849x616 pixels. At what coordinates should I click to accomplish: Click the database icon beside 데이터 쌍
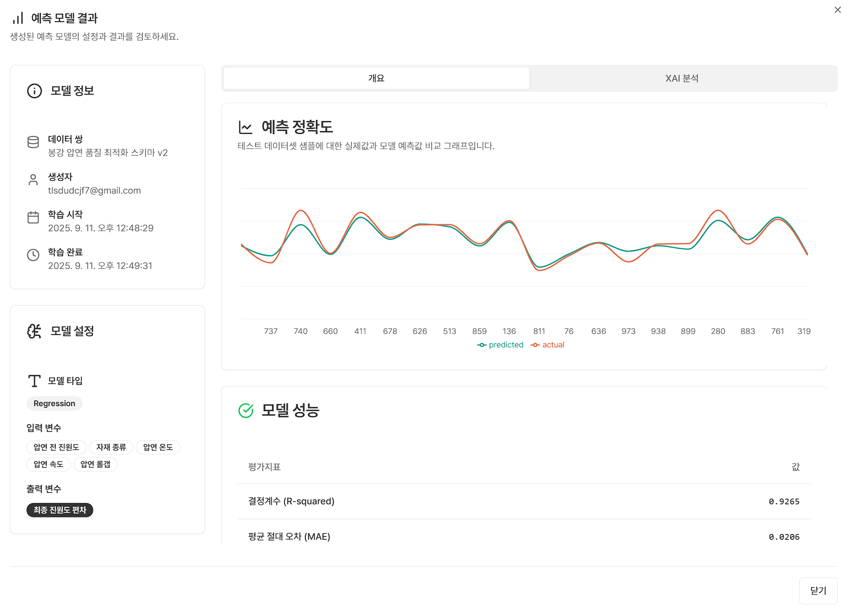click(33, 142)
